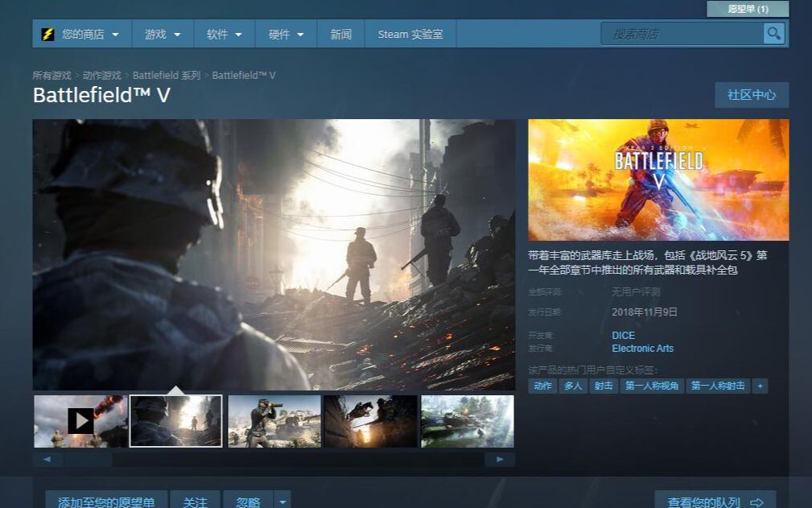Open Steam 实验室 menu item

410,34
